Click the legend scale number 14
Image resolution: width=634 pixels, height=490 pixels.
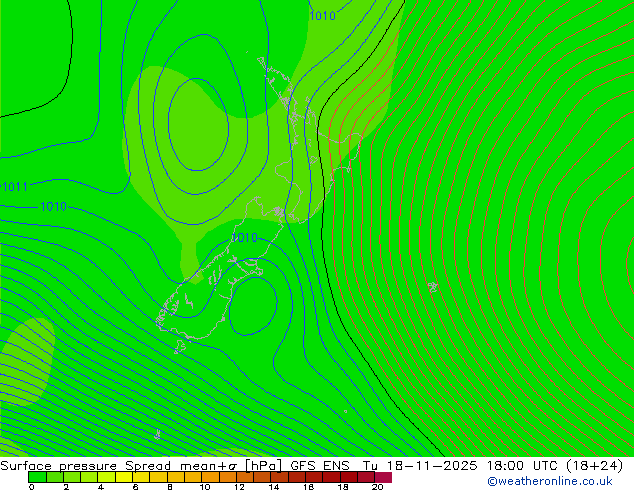274,487
